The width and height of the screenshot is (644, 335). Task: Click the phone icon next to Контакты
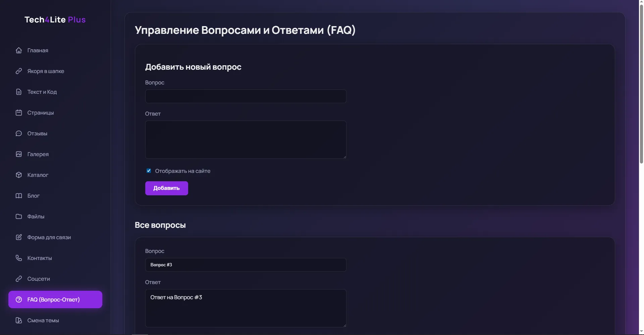(x=19, y=258)
